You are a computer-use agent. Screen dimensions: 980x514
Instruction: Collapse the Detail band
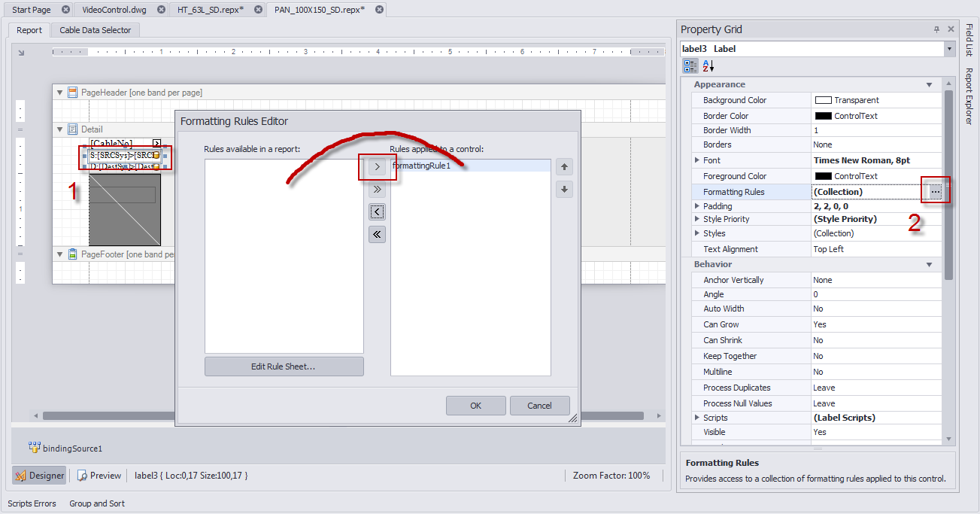(60, 129)
